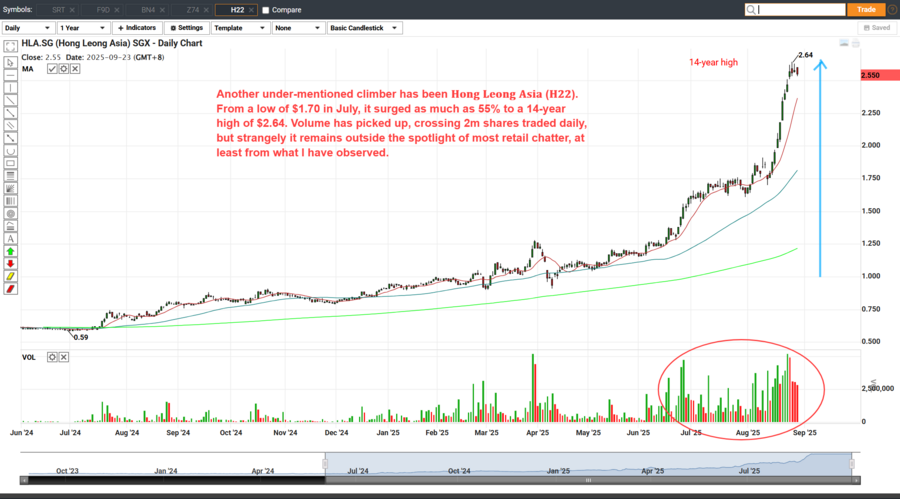Close the SRT symbol tab
The height and width of the screenshot is (499, 900).
click(x=72, y=10)
